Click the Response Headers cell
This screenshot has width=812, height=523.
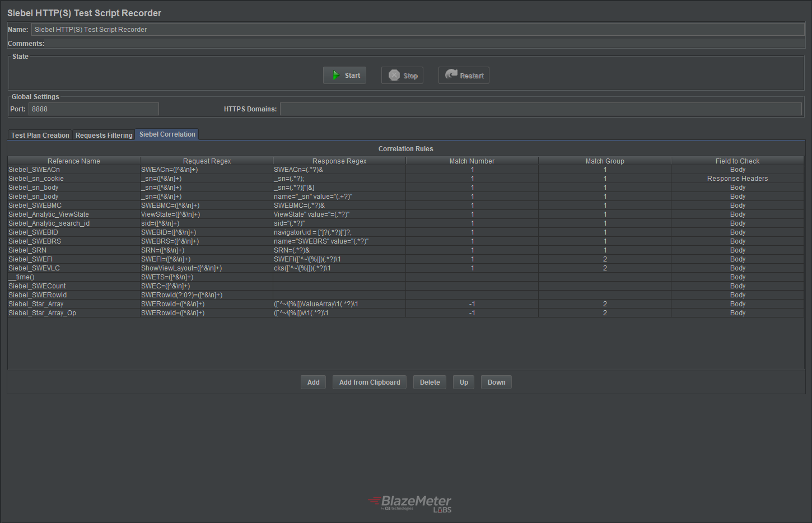click(738, 179)
